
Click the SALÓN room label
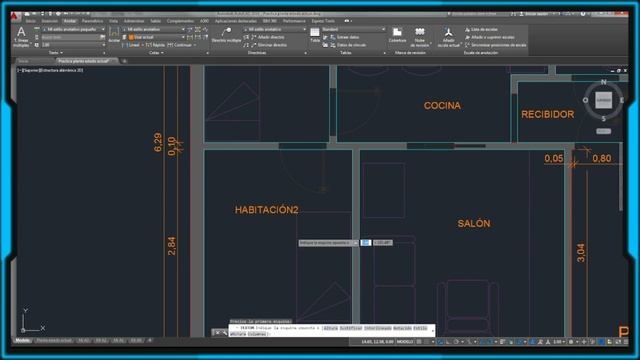(474, 224)
